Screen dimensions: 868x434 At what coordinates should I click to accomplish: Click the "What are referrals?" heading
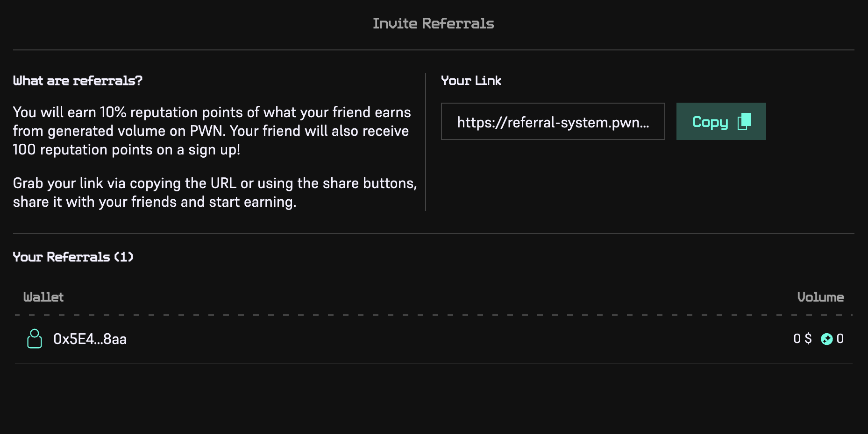[78, 81]
